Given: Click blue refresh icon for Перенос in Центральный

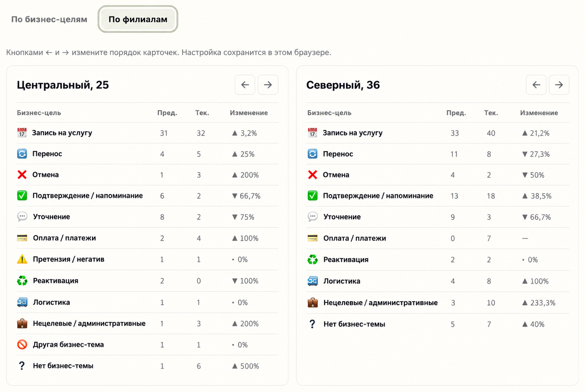Looking at the screenshot, I should (x=22, y=154).
